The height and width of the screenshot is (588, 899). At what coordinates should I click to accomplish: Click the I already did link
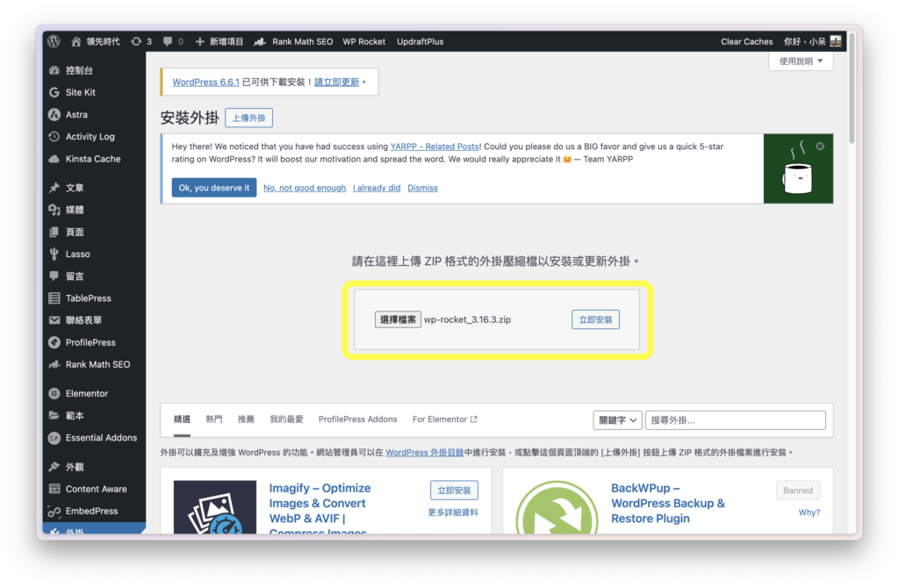[x=377, y=188]
